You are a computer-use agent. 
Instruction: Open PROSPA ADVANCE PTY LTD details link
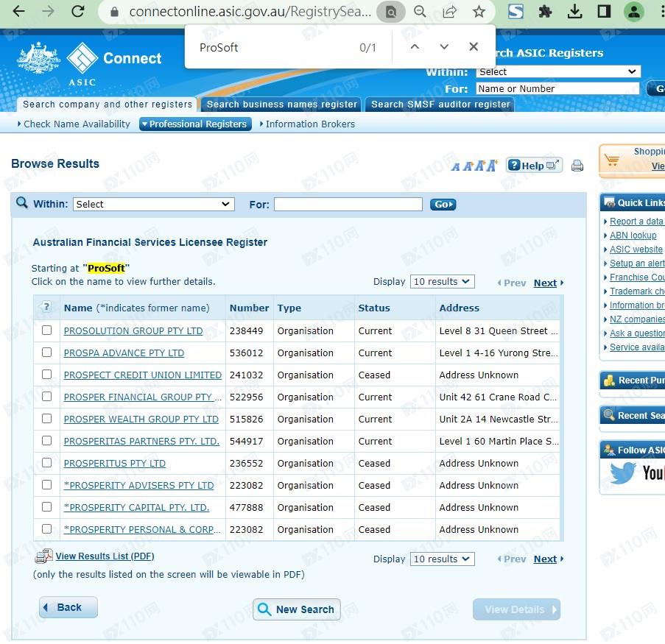click(x=124, y=353)
